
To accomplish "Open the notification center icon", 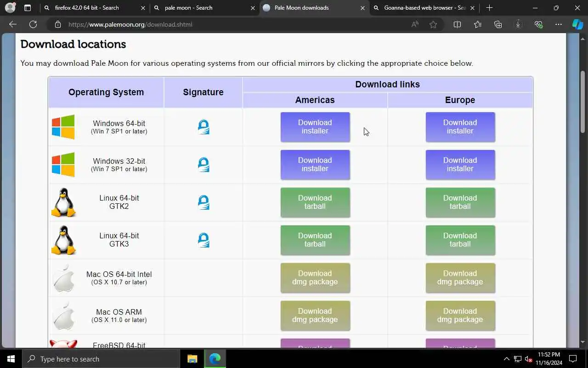I will pyautogui.click(x=573, y=359).
